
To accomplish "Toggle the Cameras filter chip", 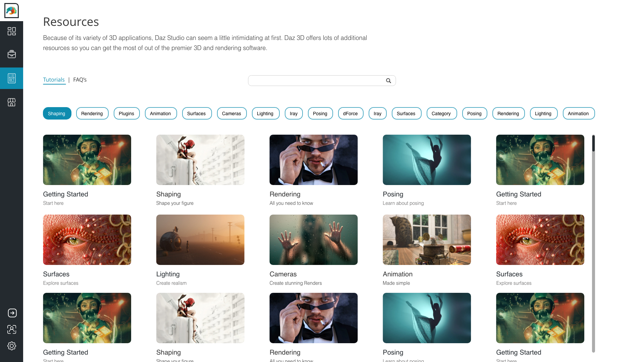I will click(231, 114).
